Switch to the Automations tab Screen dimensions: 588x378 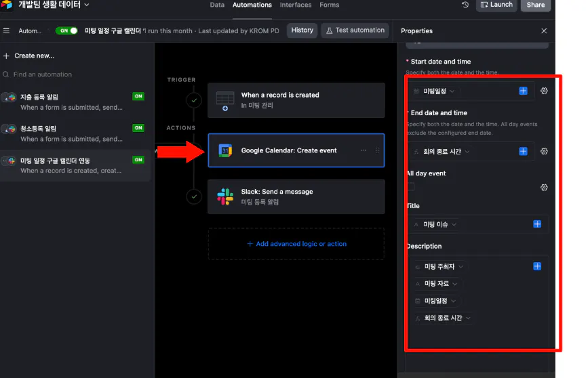(252, 5)
